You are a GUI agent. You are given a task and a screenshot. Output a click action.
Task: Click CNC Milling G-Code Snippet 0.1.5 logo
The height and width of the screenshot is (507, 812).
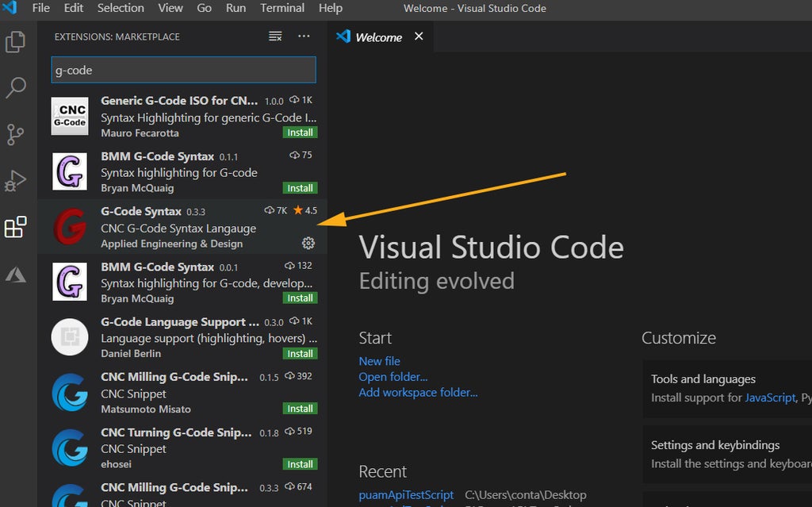coord(70,393)
